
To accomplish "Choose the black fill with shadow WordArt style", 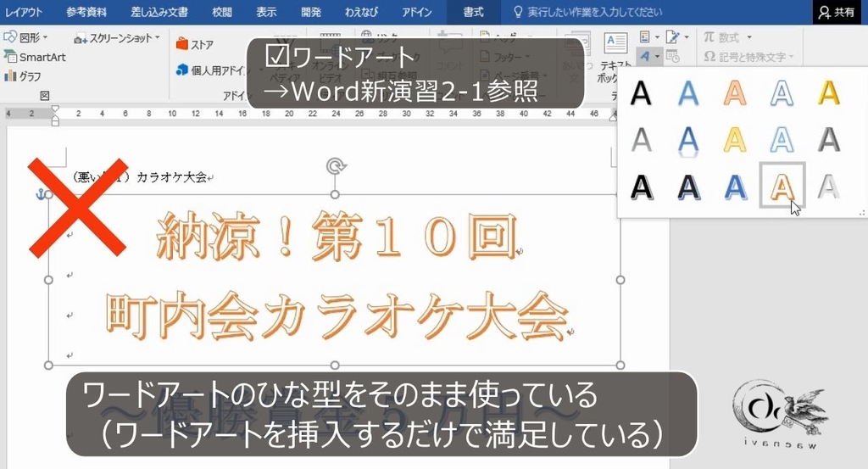I will pyautogui.click(x=641, y=92).
